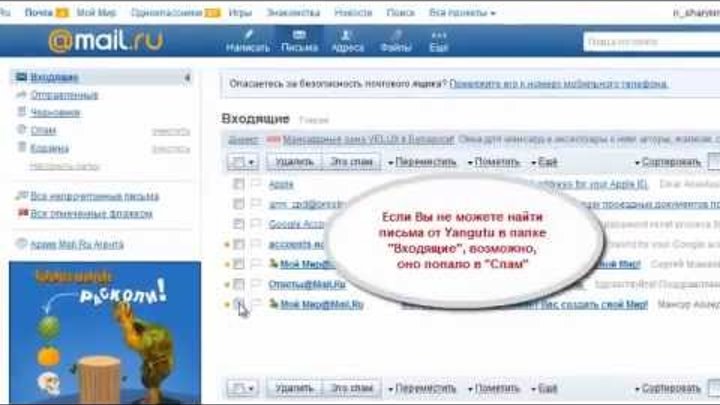Click bottom Удалить button
Screen dimensions: 720x405
click(x=294, y=388)
